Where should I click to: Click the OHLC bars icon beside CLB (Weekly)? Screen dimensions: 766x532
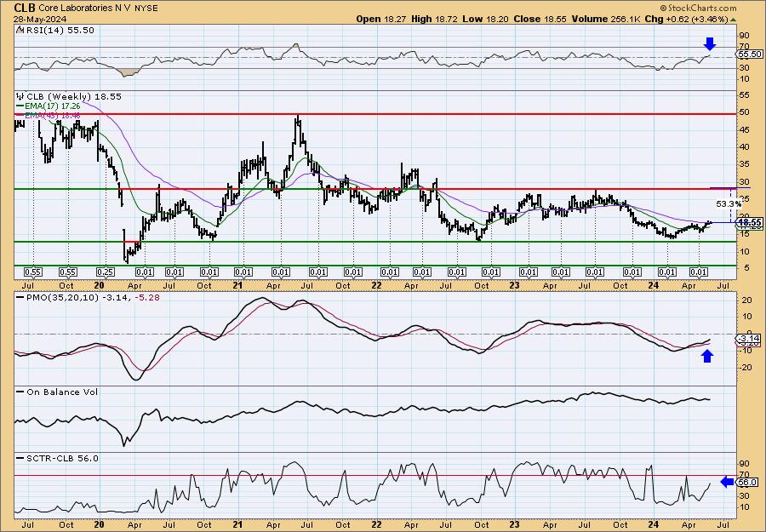(20, 96)
